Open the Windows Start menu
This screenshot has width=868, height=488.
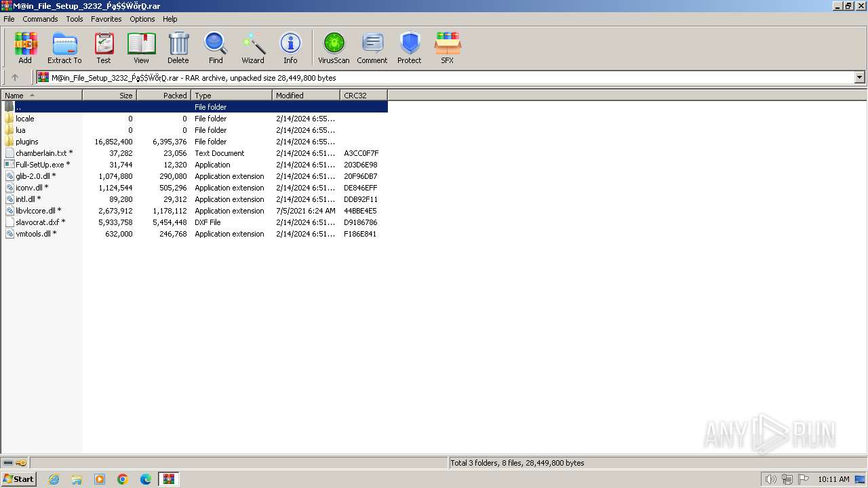[18, 479]
